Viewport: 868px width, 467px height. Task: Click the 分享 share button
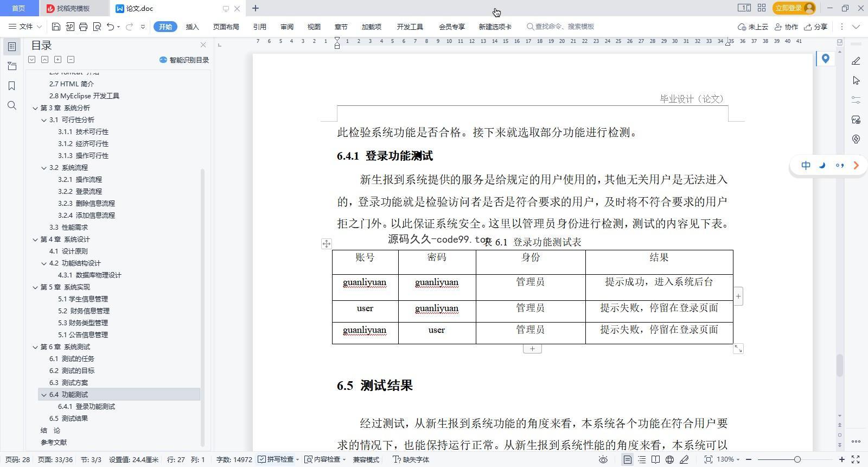coord(816,27)
